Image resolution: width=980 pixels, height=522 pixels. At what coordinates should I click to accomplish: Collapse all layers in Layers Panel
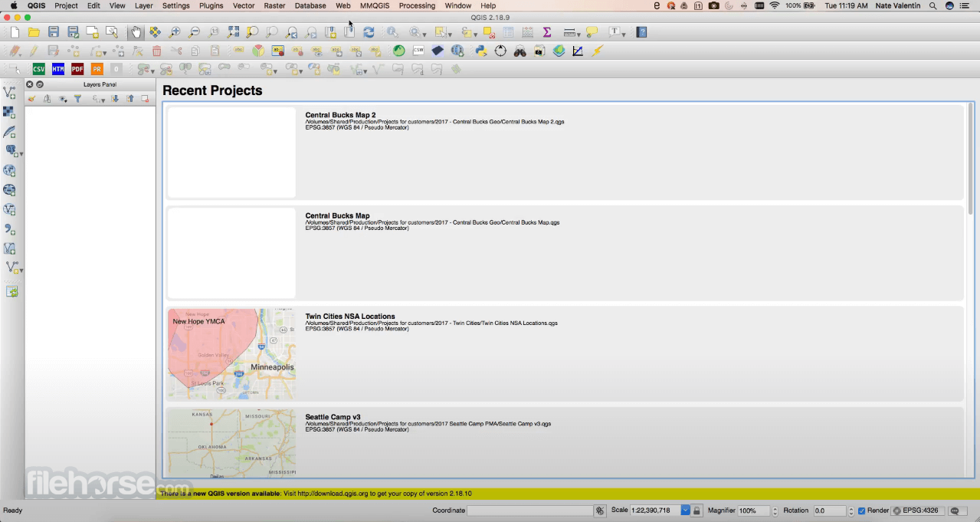130,99
